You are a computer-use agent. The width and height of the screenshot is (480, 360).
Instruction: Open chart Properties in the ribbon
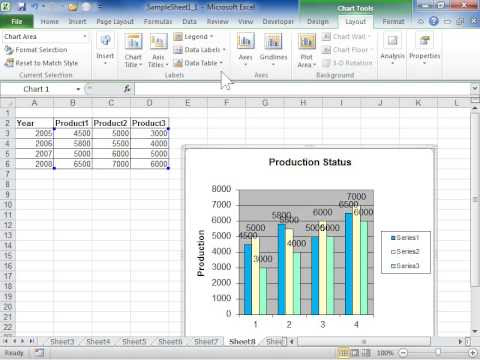[425, 49]
